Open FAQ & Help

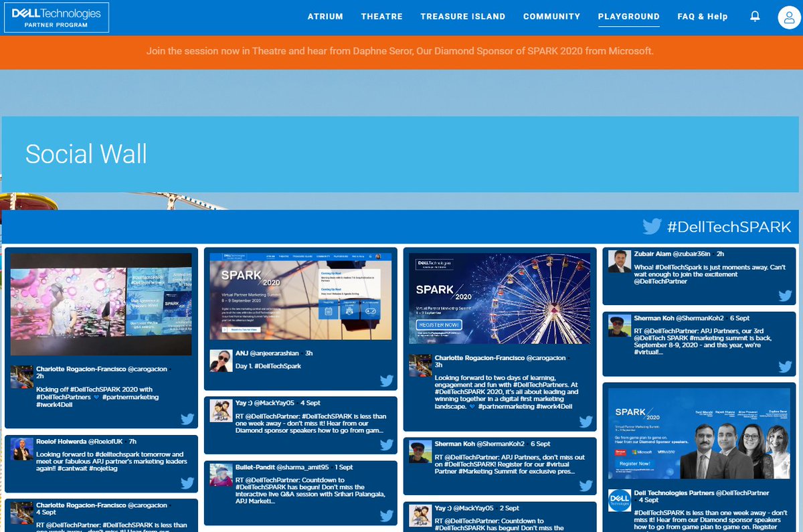[703, 17]
